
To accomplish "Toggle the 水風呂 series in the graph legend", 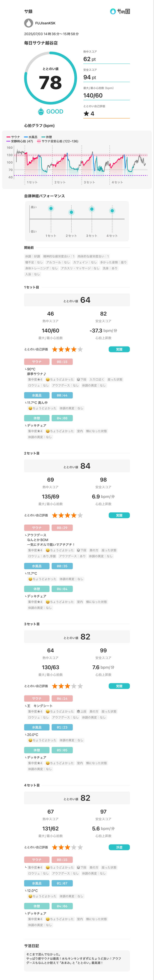I will click(31, 137).
